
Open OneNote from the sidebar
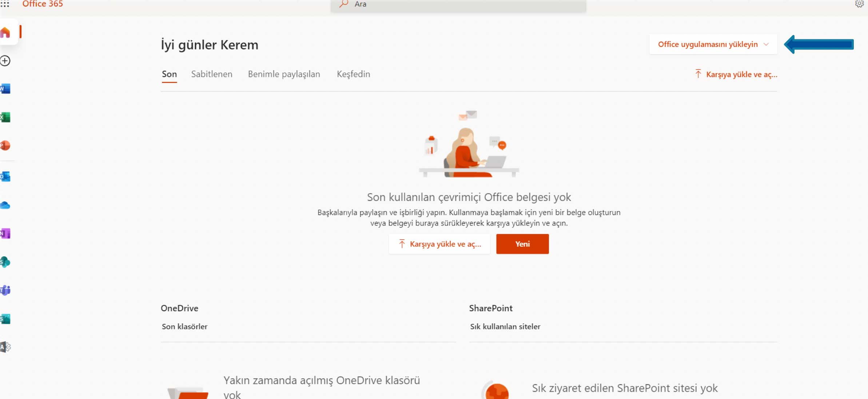[5, 233]
